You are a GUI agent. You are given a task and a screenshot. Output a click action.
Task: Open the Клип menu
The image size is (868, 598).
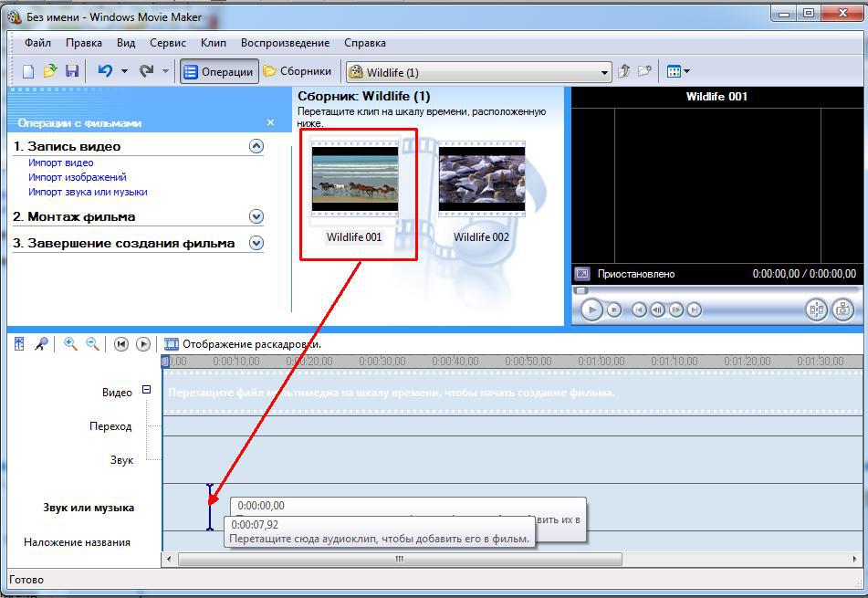(214, 43)
